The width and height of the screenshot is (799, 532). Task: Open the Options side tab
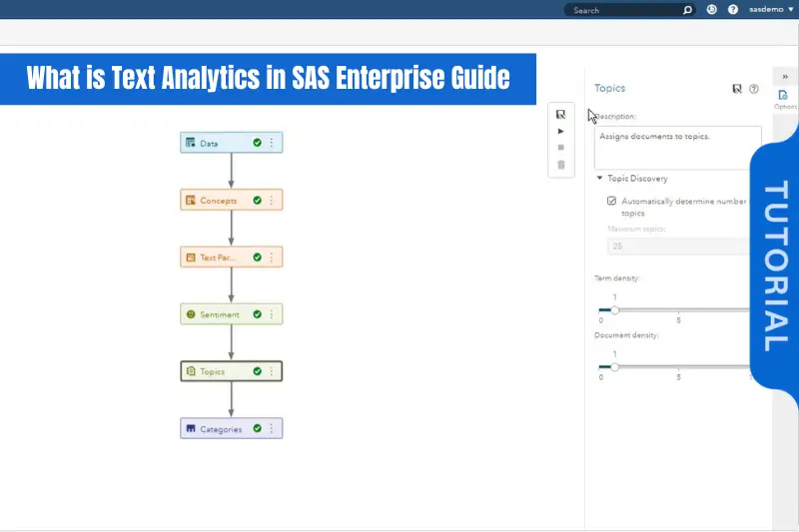click(x=784, y=99)
